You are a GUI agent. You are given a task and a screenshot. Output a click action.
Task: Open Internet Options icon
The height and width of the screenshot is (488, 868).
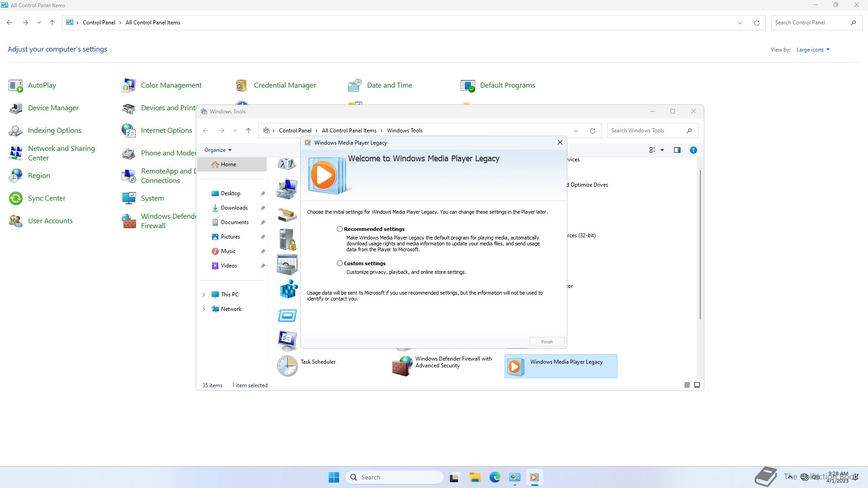pos(129,131)
